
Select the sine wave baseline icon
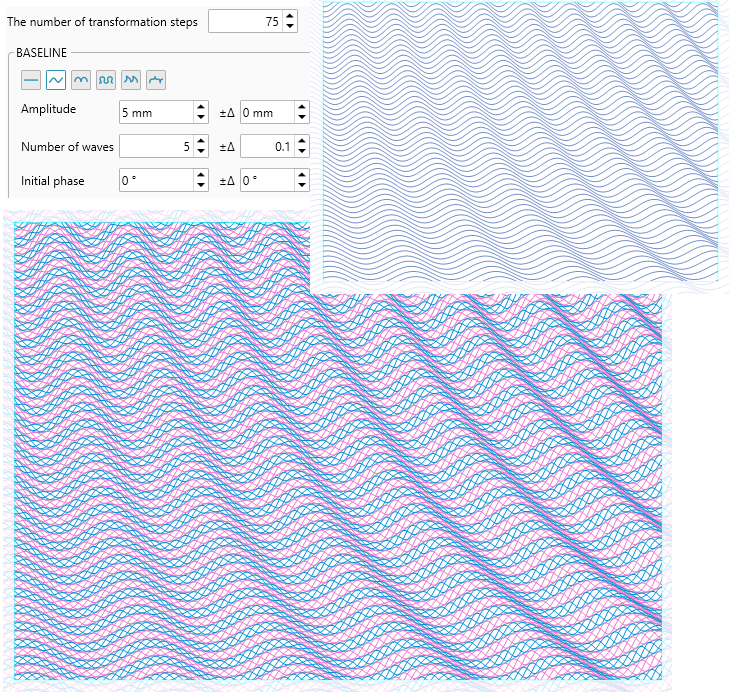56,80
